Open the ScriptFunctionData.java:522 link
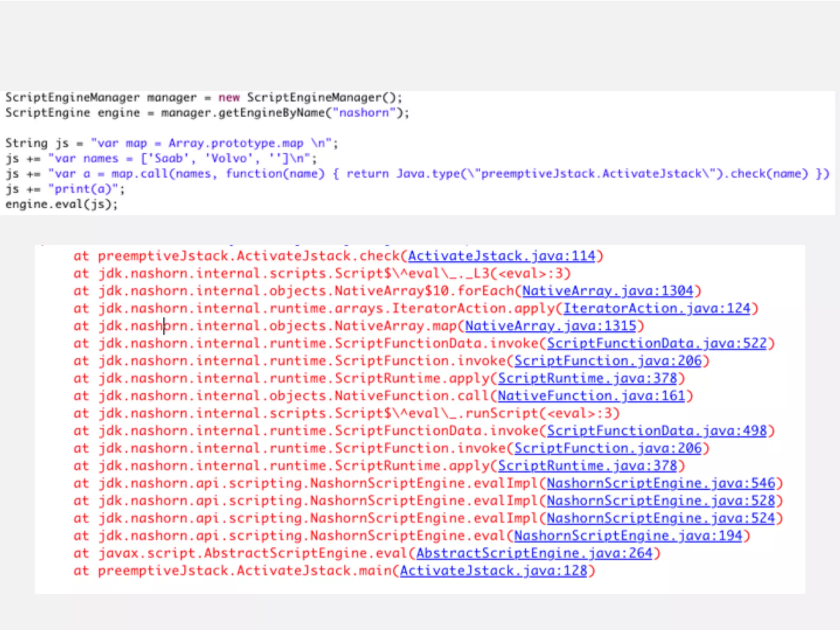 tap(657, 344)
